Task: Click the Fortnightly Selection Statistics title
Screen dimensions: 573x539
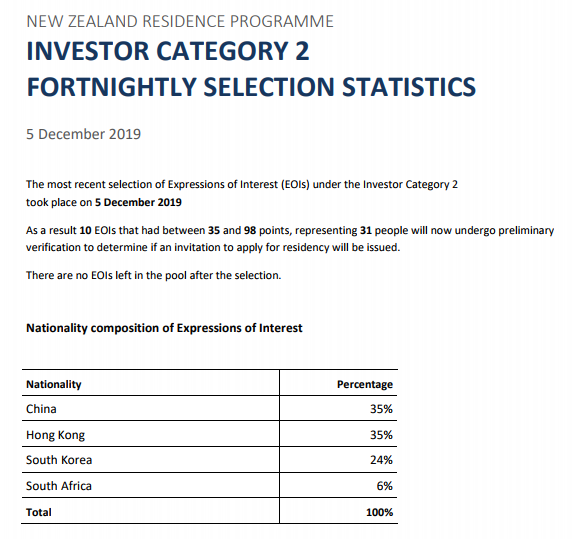Action: coord(251,87)
